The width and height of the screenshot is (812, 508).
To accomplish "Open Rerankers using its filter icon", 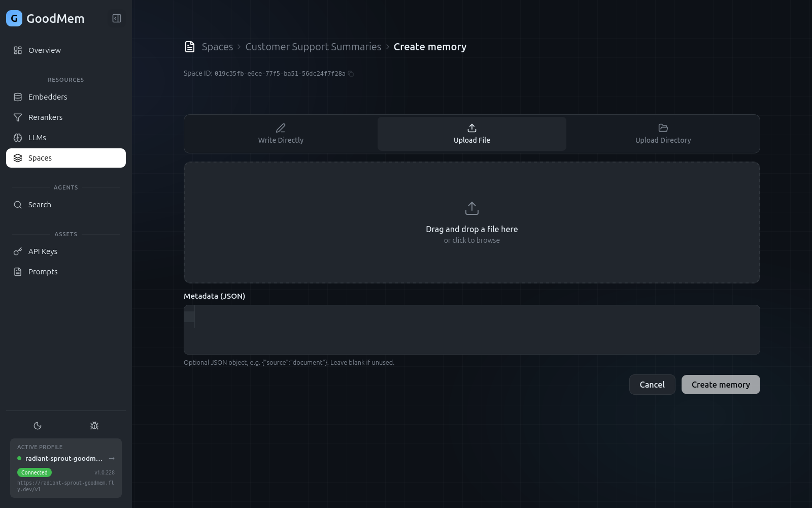I will (x=18, y=117).
